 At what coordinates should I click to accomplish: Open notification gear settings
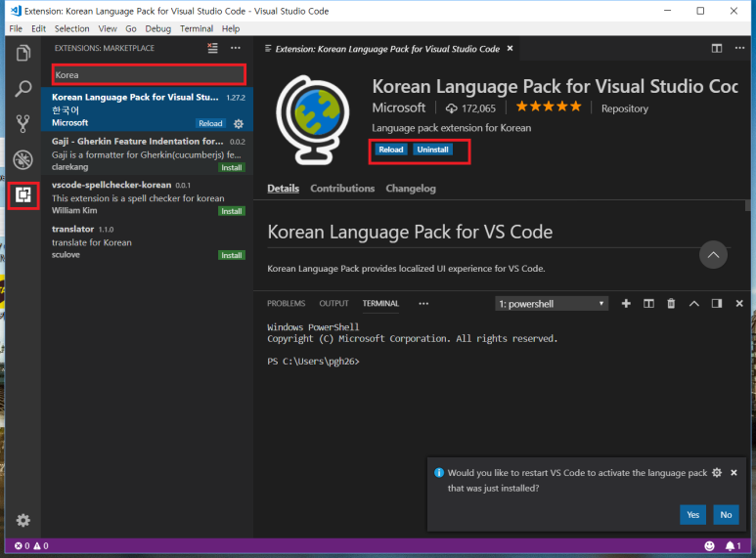(x=717, y=473)
